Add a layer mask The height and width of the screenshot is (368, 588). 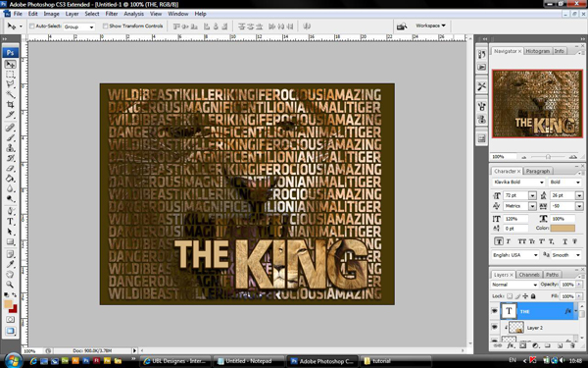click(x=522, y=345)
